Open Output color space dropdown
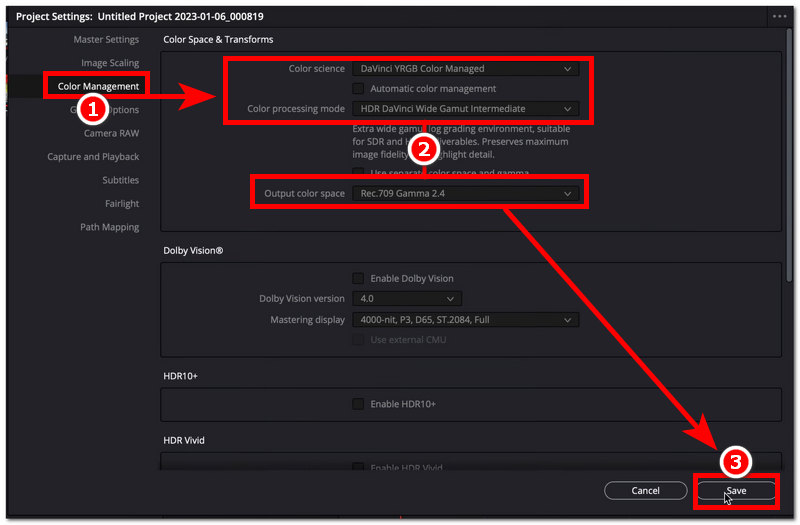Viewport: 800px width, 525px height. 465,193
